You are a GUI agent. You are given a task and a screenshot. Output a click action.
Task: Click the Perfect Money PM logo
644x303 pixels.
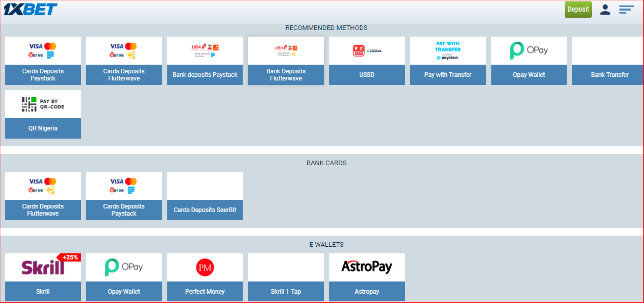(205, 267)
